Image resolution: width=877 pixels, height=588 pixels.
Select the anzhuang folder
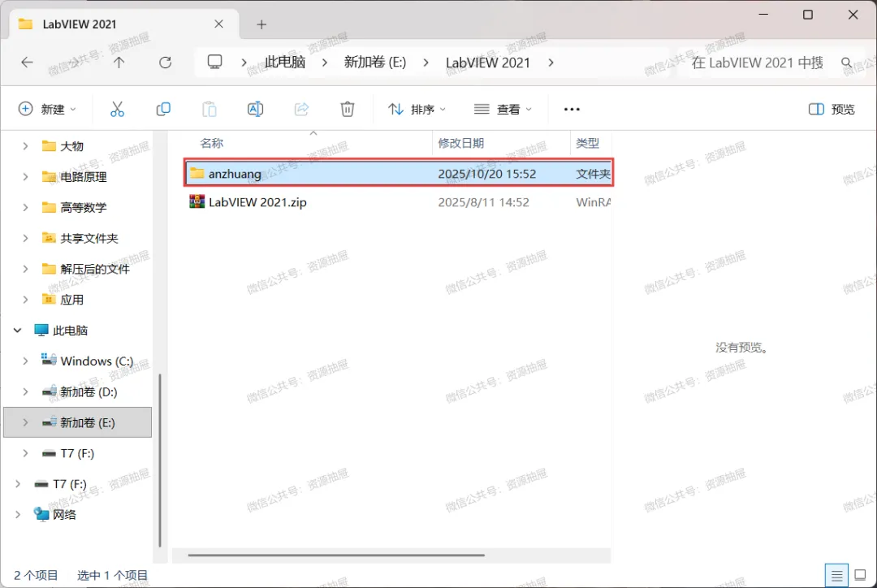[398, 174]
